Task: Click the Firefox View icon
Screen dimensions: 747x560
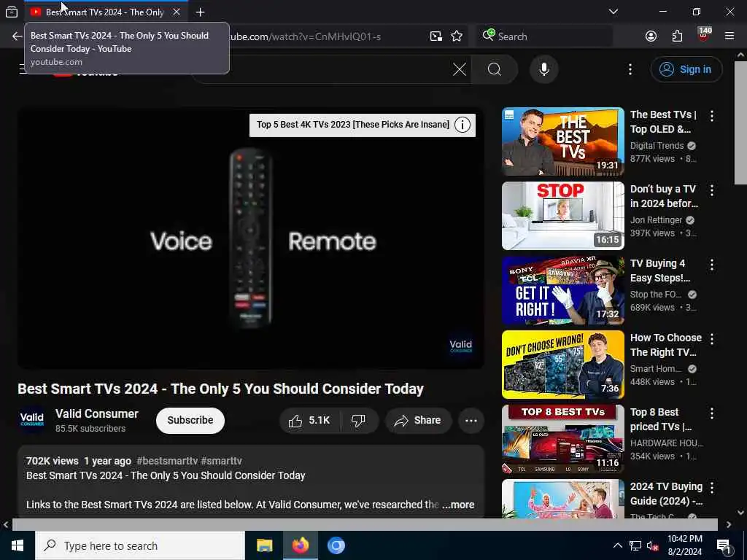Action: pyautogui.click(x=12, y=12)
